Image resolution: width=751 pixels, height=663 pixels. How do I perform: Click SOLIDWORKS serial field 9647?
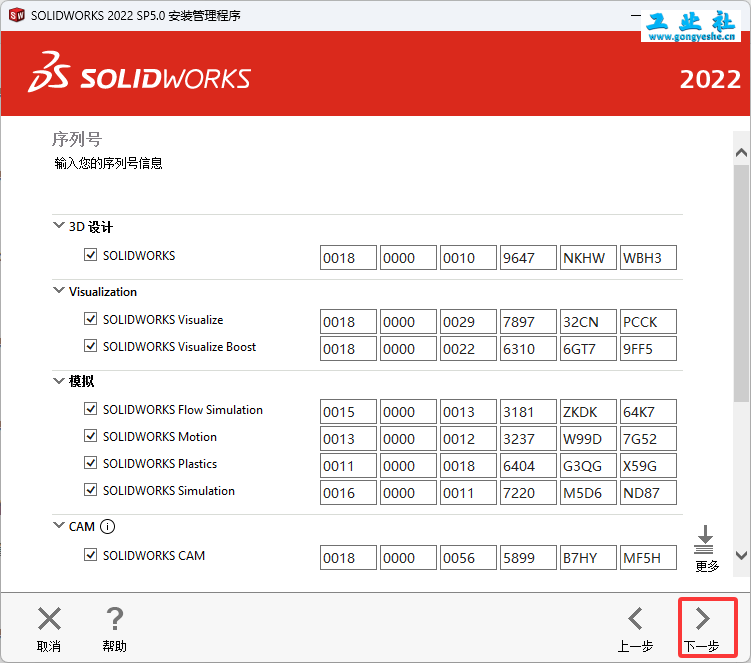[x=528, y=258]
